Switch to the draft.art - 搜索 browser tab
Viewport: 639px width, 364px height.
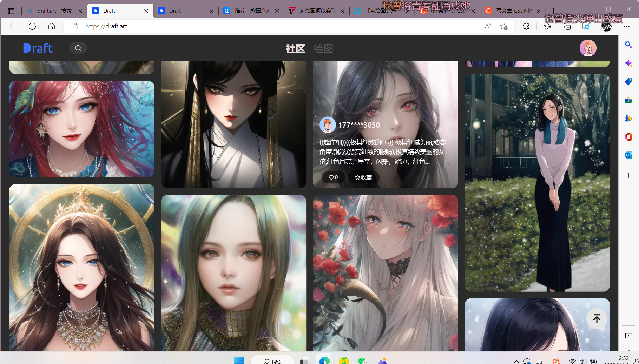point(54,11)
